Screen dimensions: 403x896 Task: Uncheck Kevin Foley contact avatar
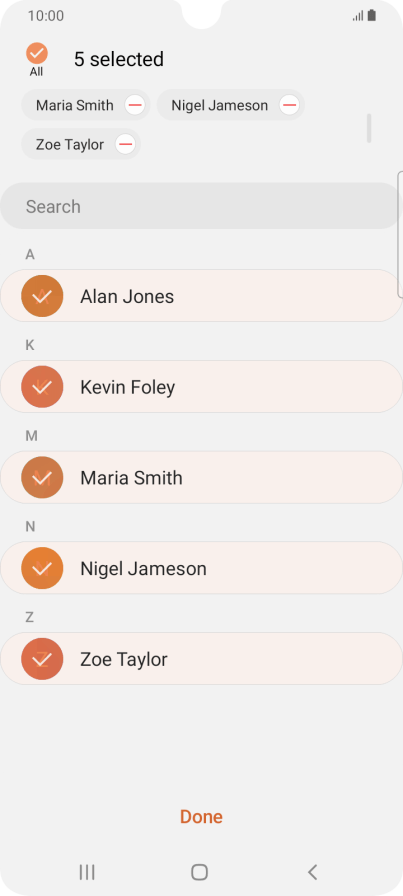[x=42, y=387]
